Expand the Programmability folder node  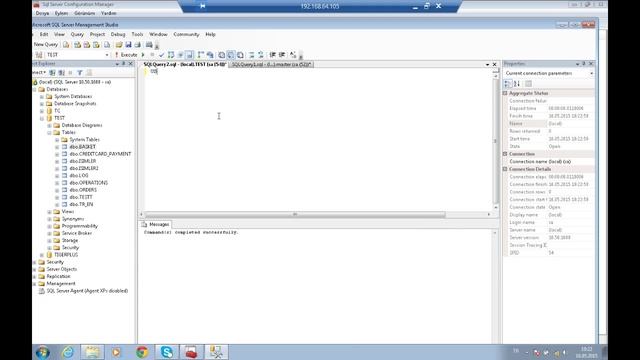click(x=49, y=226)
